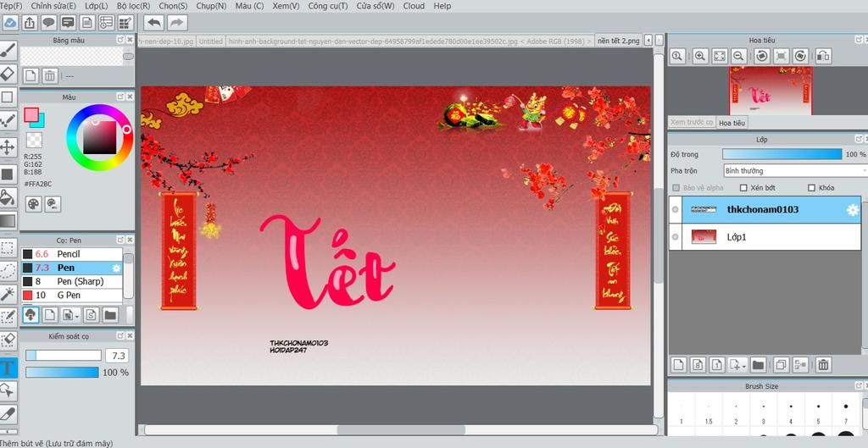Delete layer using trash icon in layer panel

tap(823, 365)
